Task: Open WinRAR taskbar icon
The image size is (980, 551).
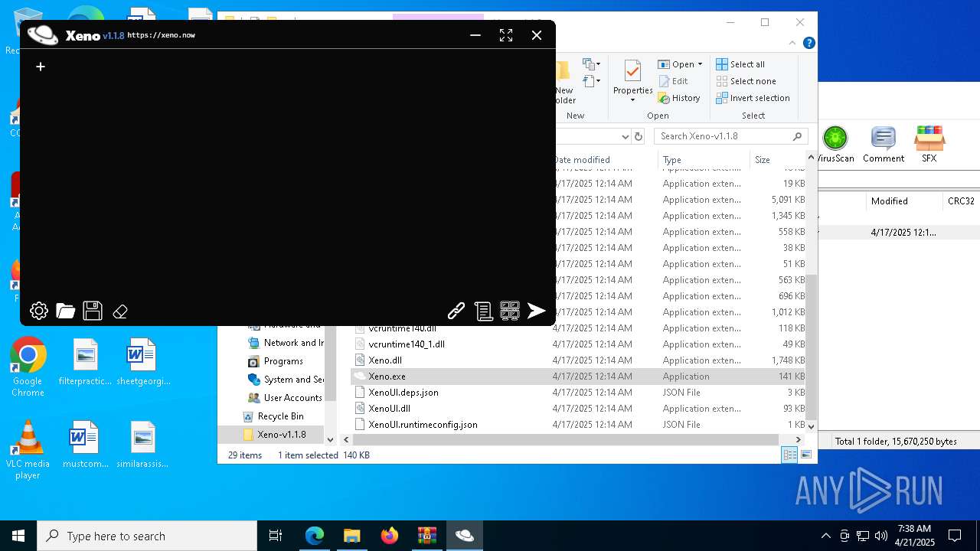Action: 426,536
